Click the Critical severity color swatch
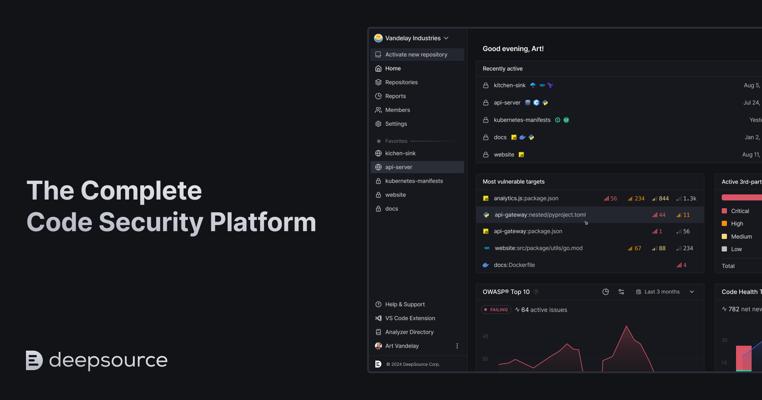Image resolution: width=762 pixels, height=400 pixels. [725, 211]
